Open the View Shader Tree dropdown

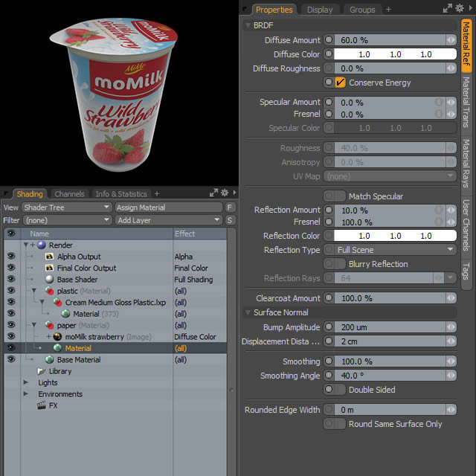coord(66,208)
